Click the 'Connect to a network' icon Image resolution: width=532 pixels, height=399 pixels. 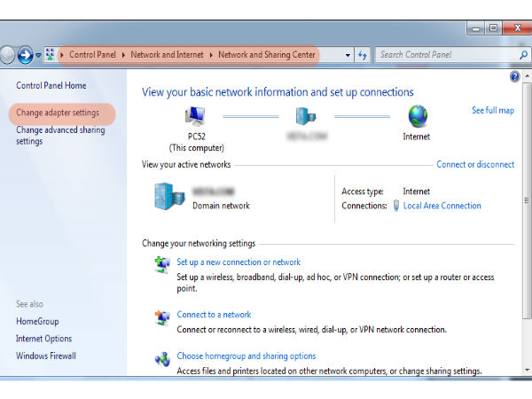pos(162,317)
